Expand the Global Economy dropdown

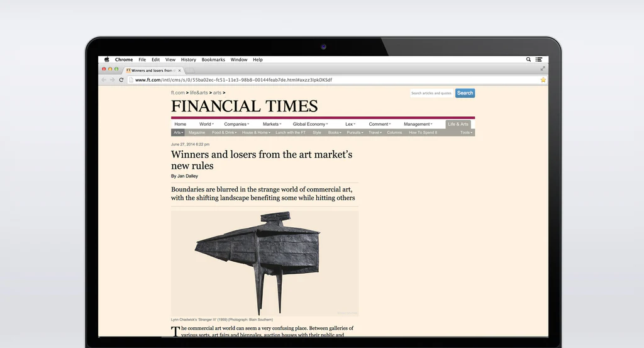point(310,124)
